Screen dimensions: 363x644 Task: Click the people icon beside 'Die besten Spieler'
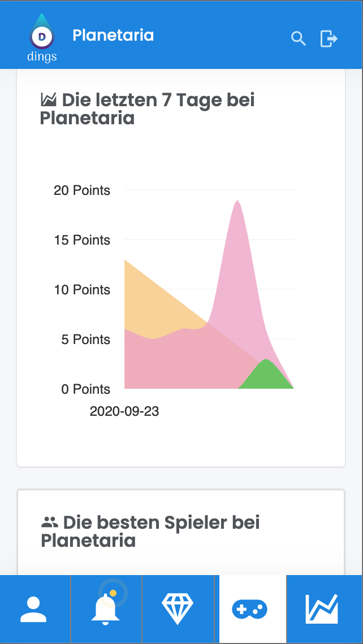coord(50,523)
